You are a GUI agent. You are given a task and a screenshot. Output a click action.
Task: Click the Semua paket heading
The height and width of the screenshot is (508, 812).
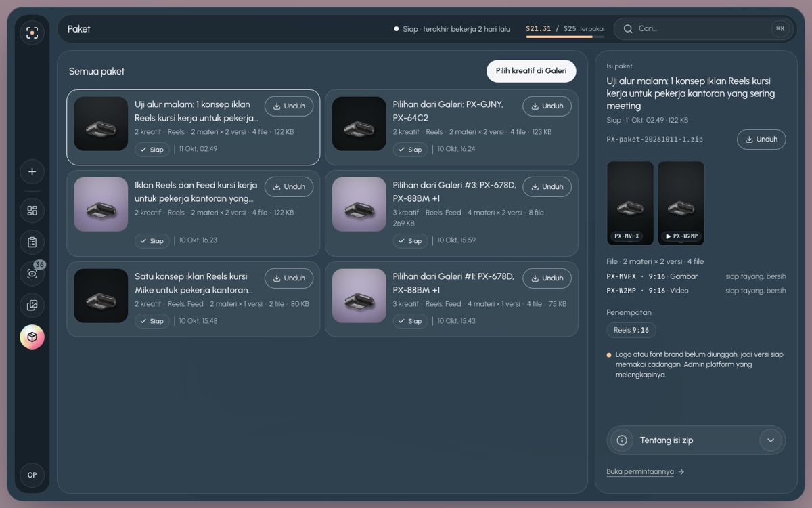tap(97, 71)
